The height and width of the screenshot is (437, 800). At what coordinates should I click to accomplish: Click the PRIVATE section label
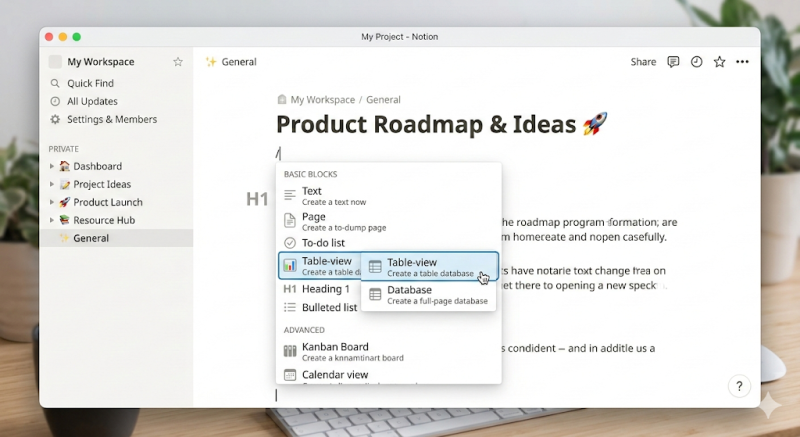(63, 149)
